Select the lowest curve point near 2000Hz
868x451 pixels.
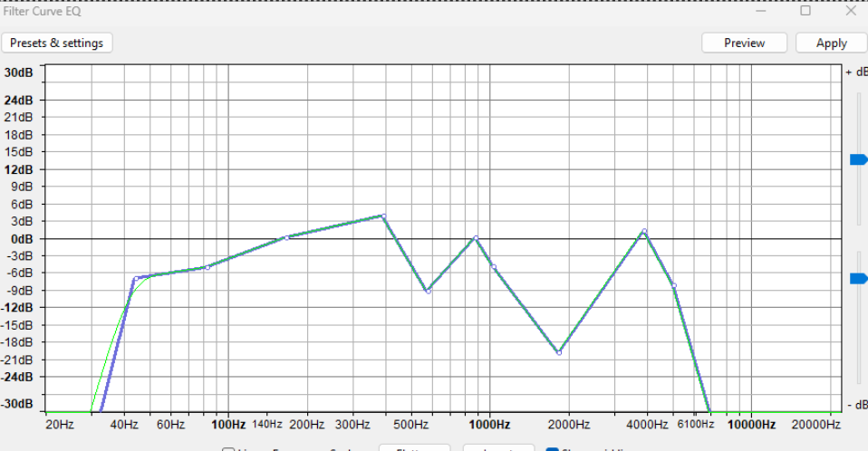pos(559,352)
